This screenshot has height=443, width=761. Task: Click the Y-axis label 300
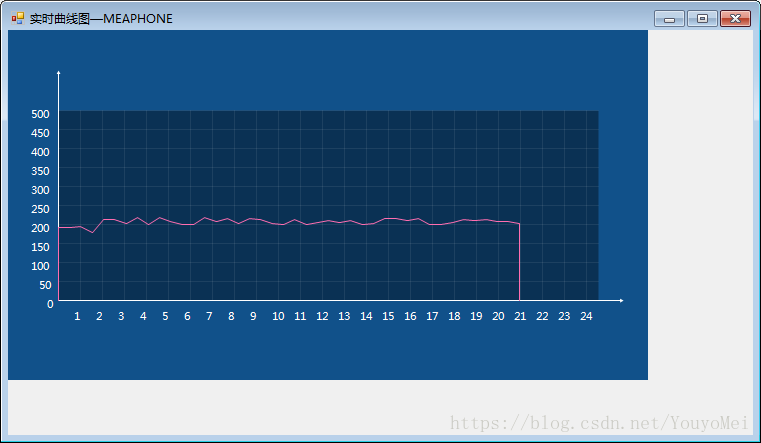[x=40, y=190]
